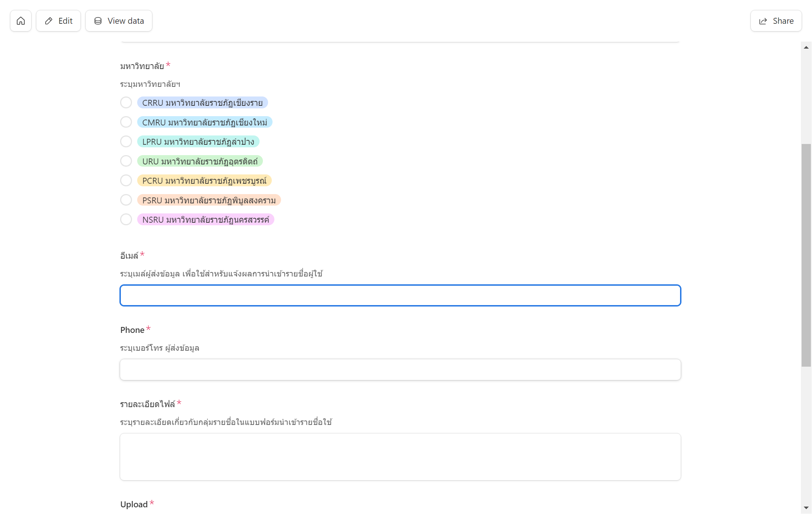Pick the PSRU radio option
Image resolution: width=812 pixels, height=514 pixels.
[126, 200]
